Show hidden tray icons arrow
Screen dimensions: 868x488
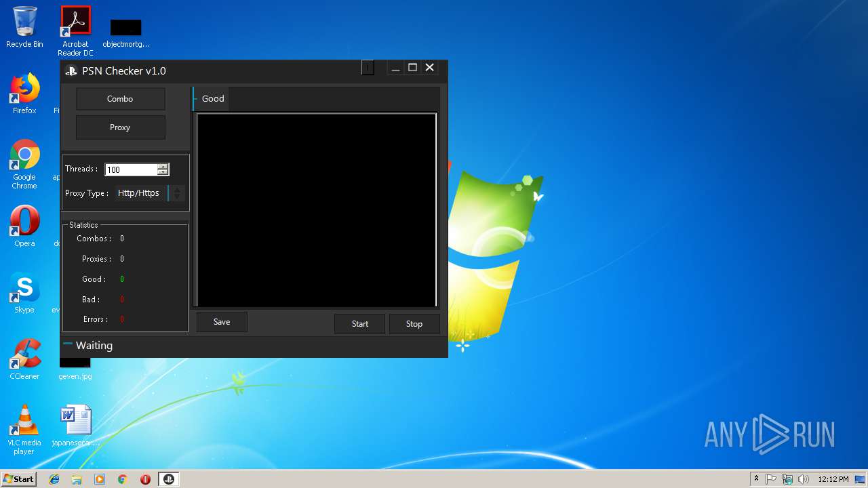[756, 479]
